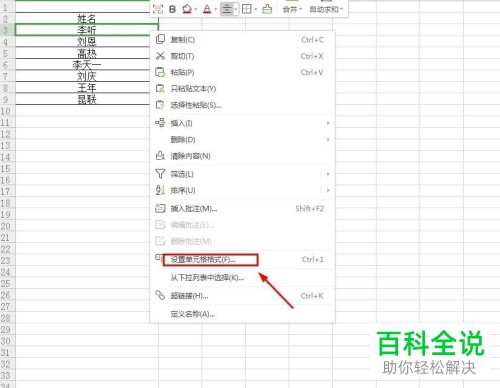Image resolution: width=500 pixels, height=388 pixels.
Task: Select row header 10
Action: 7,111
